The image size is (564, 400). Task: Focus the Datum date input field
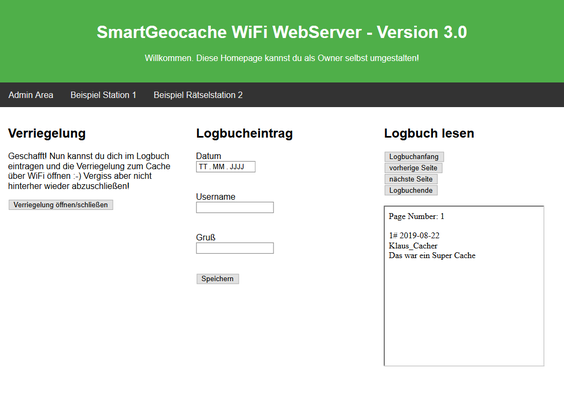[226, 167]
